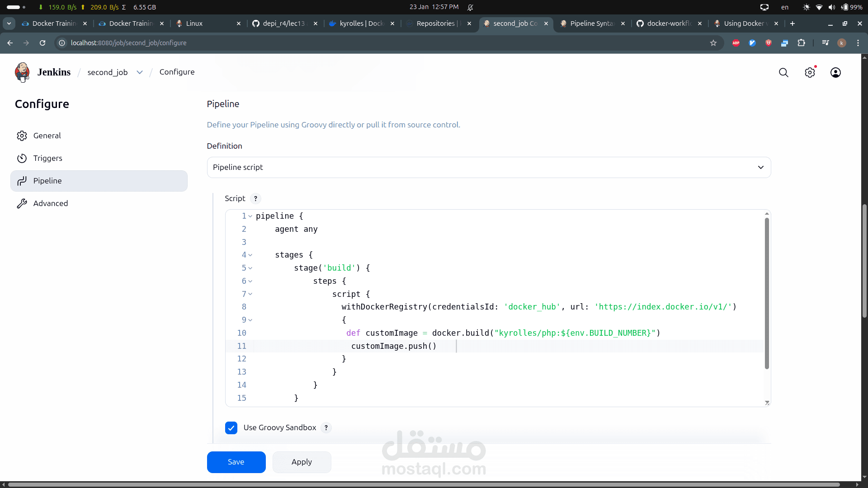Collapse the code fold at line 1

(250, 216)
